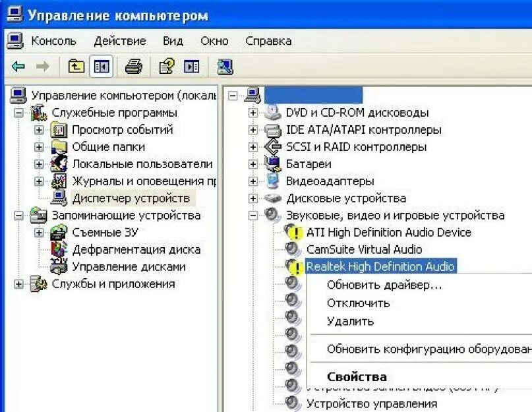Expand the Журналы и оповещения node
Viewport: 532px width, 412px height.
[39, 181]
